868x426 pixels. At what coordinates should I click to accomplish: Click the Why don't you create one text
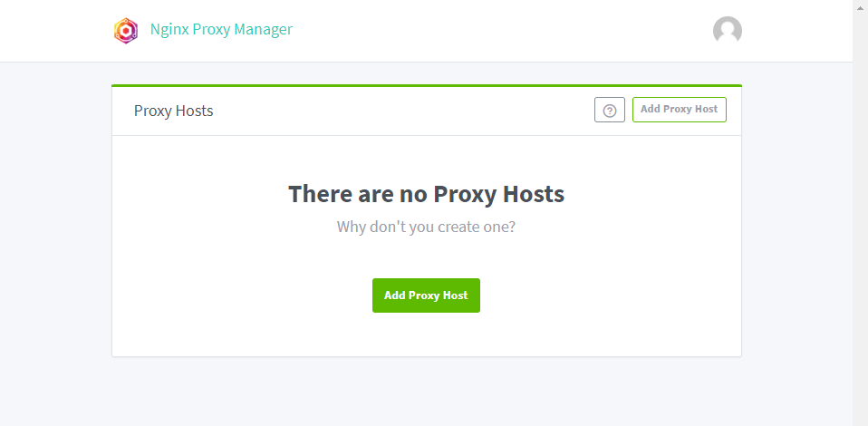click(x=426, y=227)
